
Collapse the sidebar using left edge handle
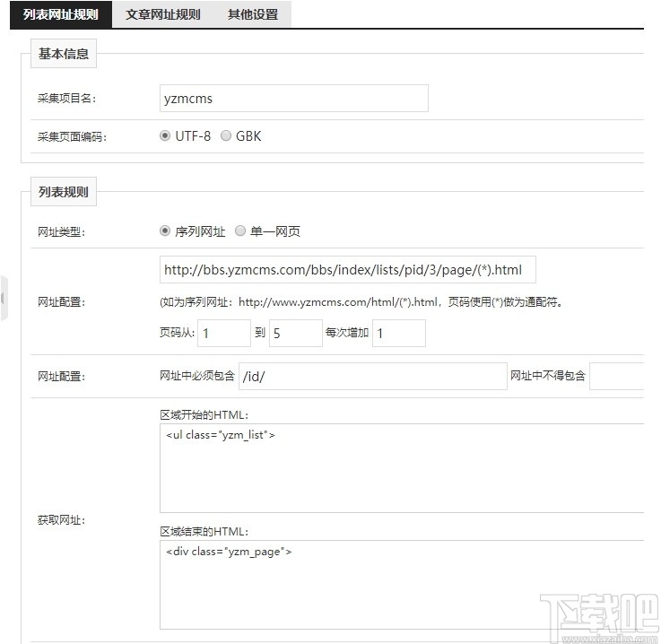(4, 299)
